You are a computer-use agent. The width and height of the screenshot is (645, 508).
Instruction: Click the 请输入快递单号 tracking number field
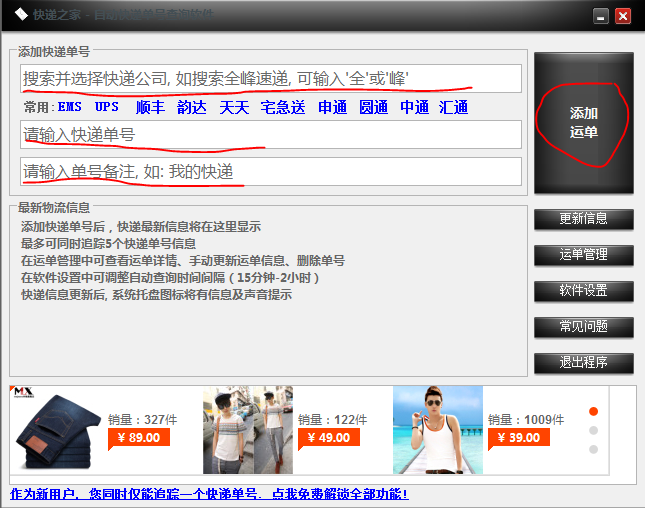271,135
